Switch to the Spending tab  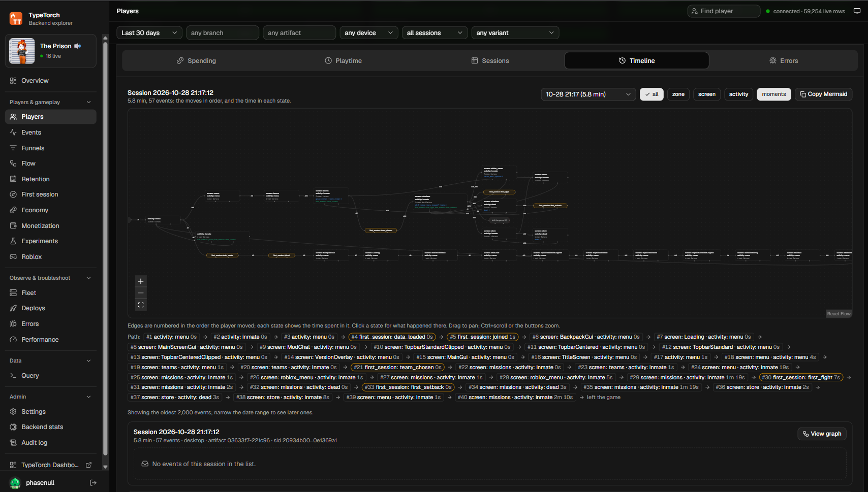(x=196, y=61)
